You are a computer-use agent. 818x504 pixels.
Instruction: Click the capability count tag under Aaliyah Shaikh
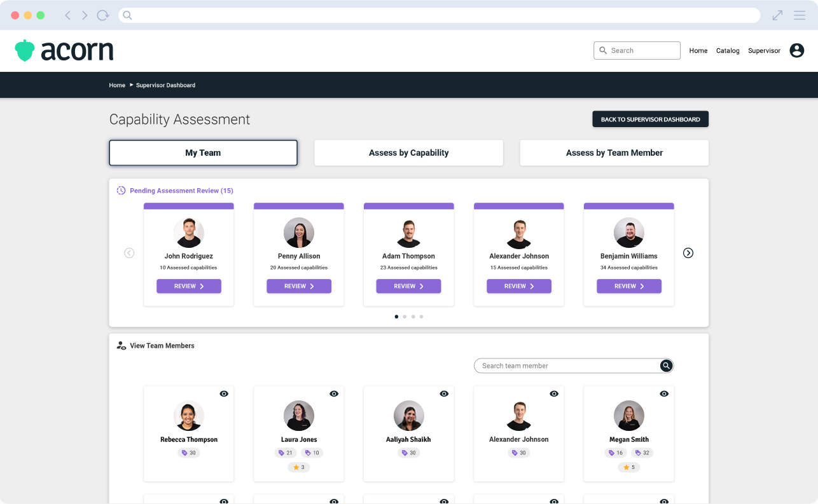pyautogui.click(x=408, y=453)
